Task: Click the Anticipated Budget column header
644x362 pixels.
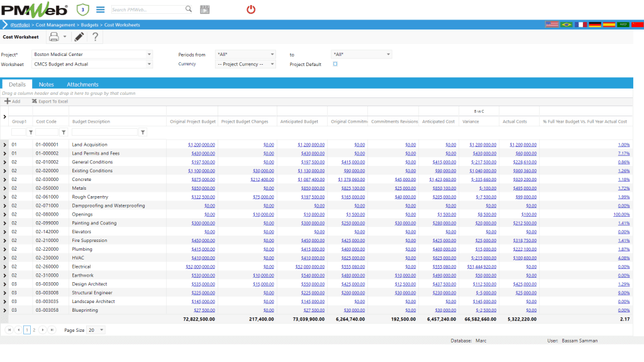Action: click(x=299, y=121)
